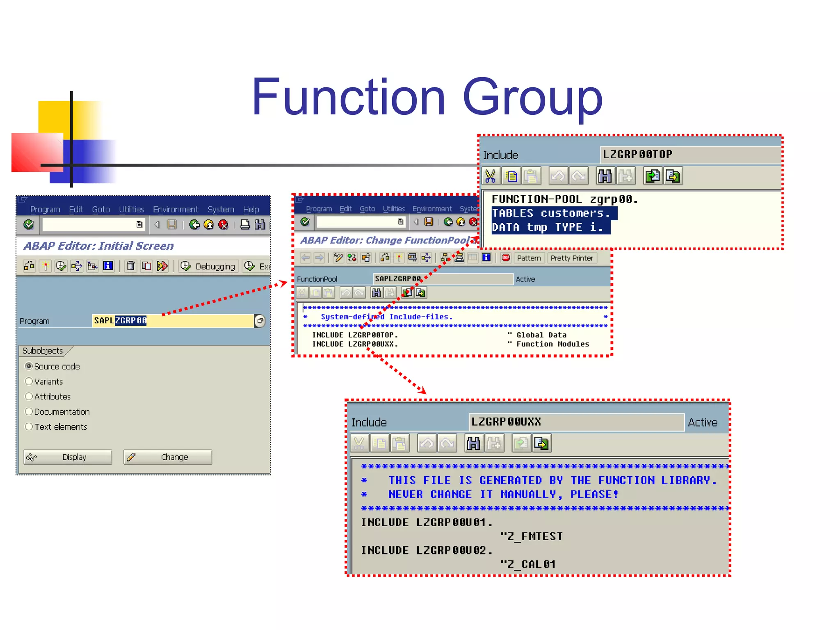
Task: Click binoculars Find icon in LZGRP00UXX include editor
Action: point(474,443)
